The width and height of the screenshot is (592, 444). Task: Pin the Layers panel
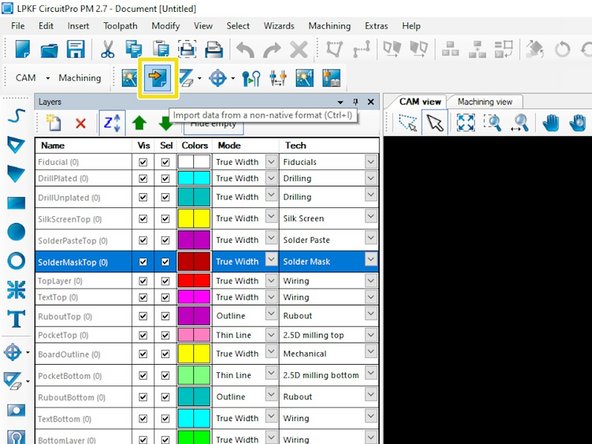point(355,102)
